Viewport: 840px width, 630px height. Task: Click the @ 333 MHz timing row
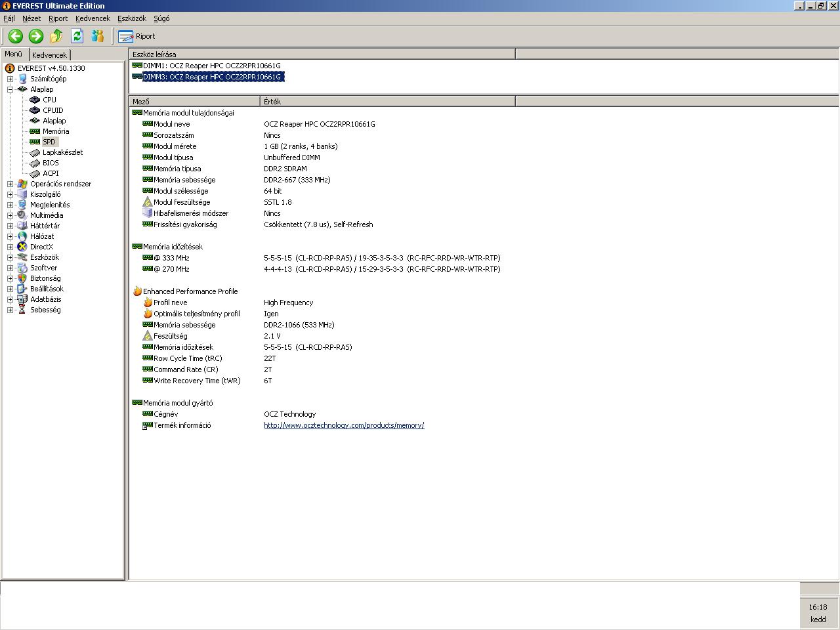click(322, 258)
